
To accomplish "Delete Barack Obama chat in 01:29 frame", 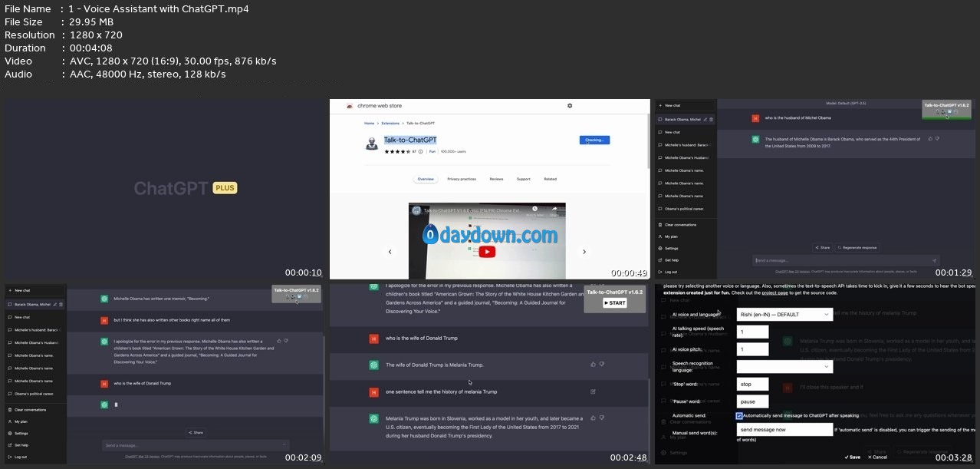I will point(712,120).
